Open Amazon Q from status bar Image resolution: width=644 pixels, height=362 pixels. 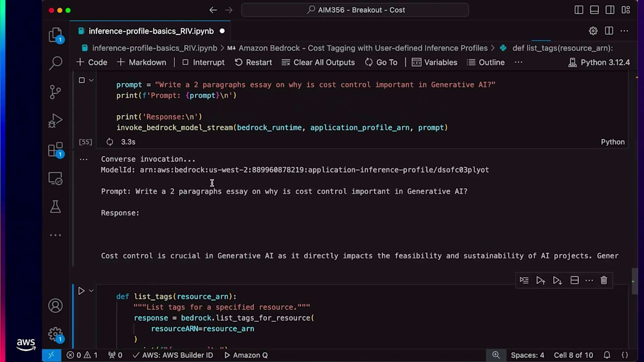[246, 355]
